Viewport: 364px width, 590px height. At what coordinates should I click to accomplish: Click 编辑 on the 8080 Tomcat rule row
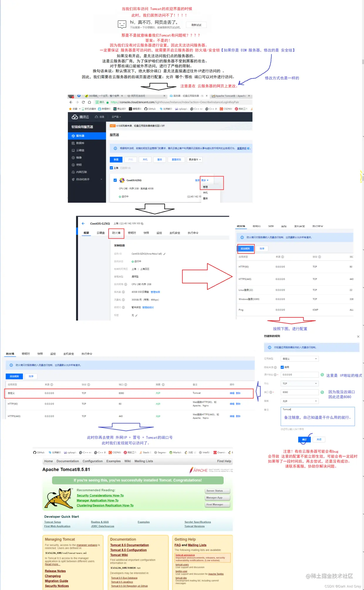(232, 393)
